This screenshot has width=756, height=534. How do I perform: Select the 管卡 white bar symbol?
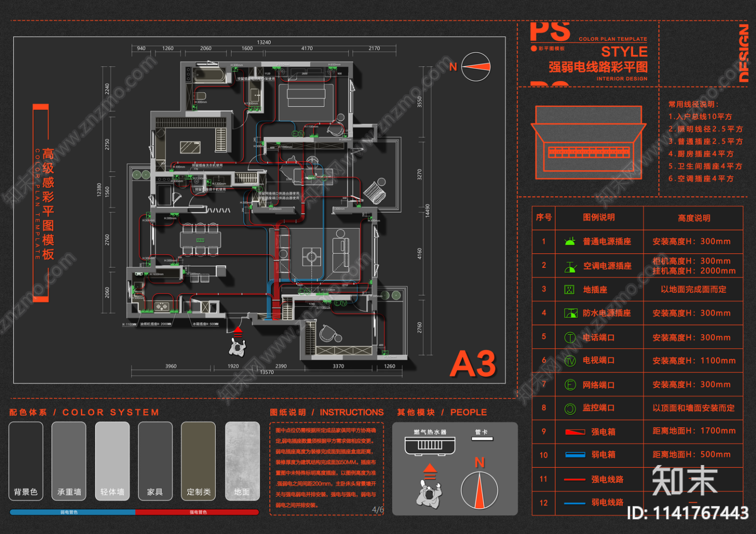click(x=482, y=439)
